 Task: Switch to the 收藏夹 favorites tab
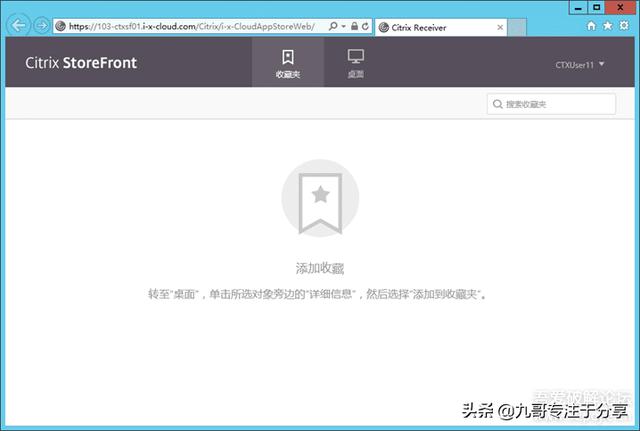click(x=288, y=63)
